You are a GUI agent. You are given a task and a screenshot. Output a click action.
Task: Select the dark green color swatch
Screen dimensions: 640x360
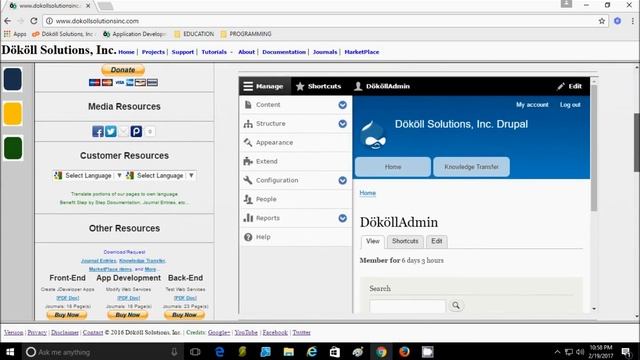click(x=13, y=148)
